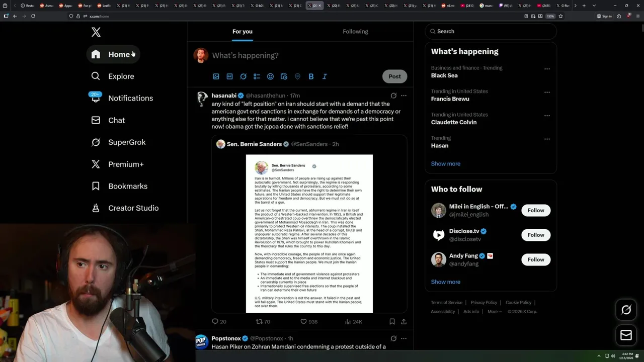This screenshot has width=644, height=362.
Task: Toggle bold text formatting in composer
Action: (x=311, y=76)
